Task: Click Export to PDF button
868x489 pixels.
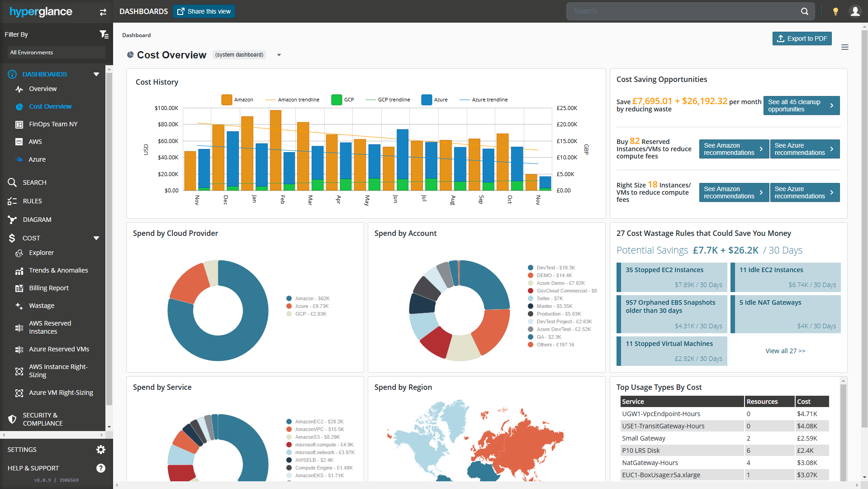Action: [x=802, y=38]
